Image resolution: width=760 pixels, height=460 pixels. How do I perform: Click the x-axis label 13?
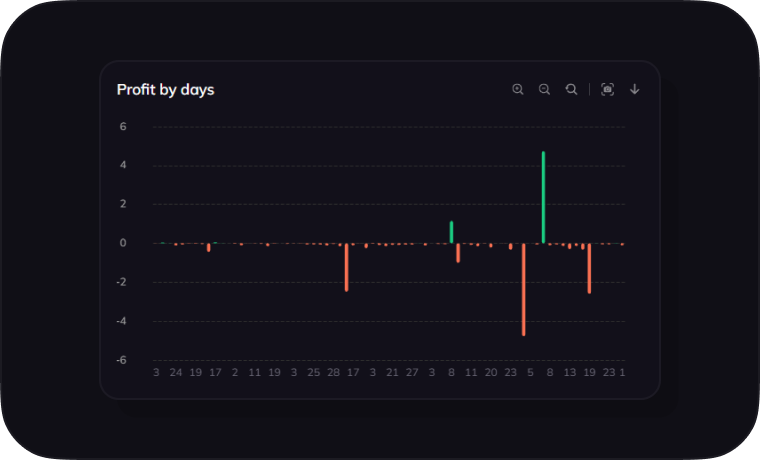pyautogui.click(x=569, y=372)
